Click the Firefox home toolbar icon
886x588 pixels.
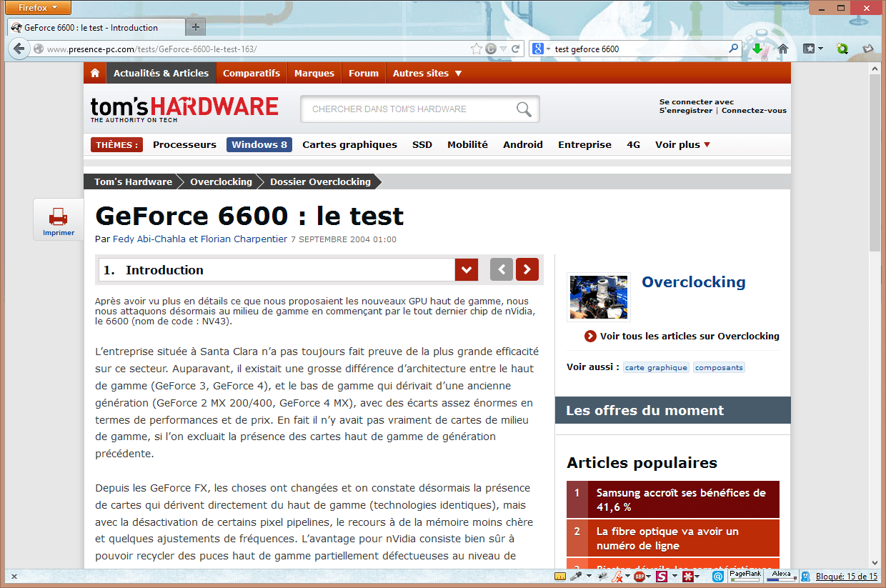point(782,49)
